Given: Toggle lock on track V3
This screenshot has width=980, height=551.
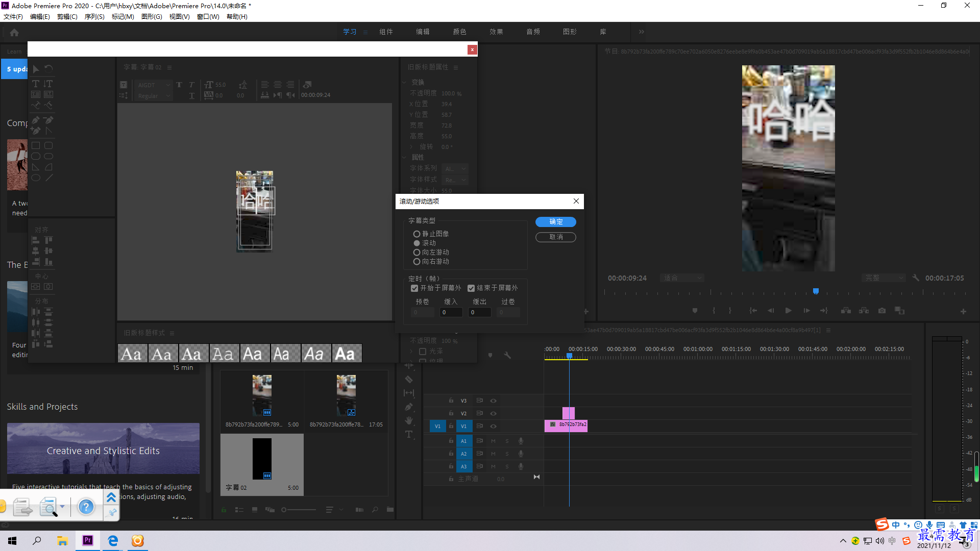Looking at the screenshot, I should [451, 400].
